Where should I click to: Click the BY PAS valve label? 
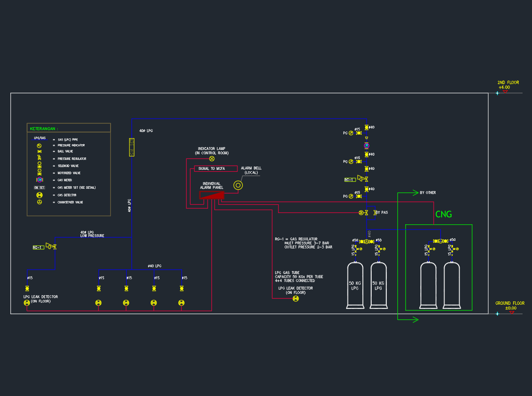382,212
